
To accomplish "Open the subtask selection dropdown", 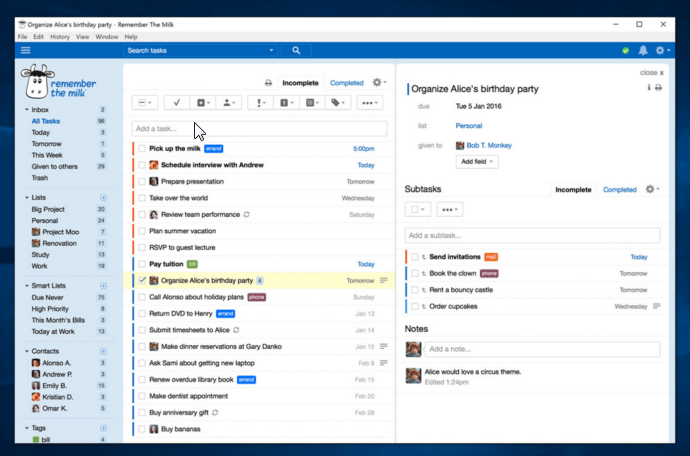I will point(418,210).
